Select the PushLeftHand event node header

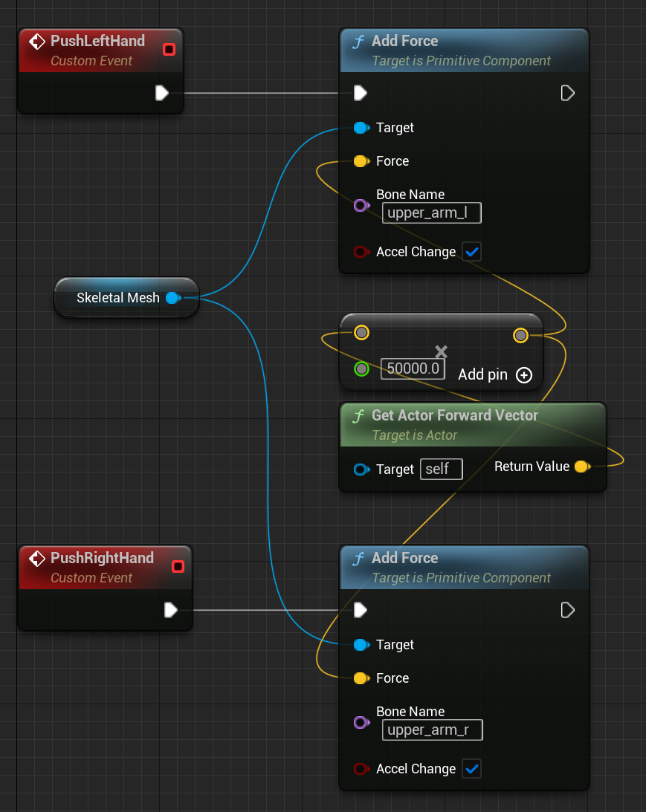click(97, 42)
